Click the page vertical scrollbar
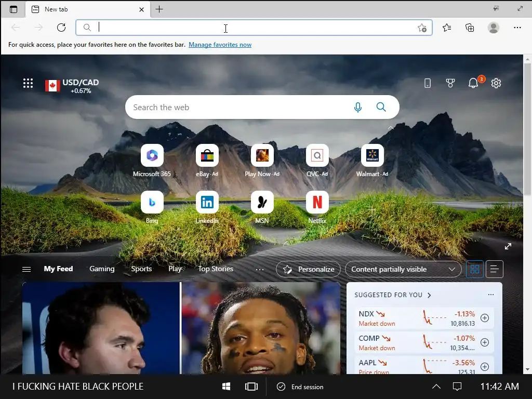This screenshot has height=399, width=532. [x=527, y=129]
